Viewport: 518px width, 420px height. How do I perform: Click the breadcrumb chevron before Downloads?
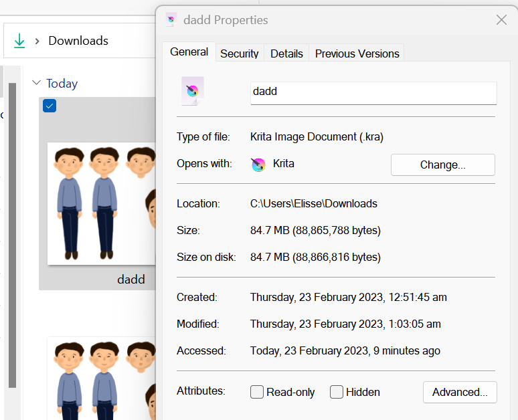click(37, 41)
